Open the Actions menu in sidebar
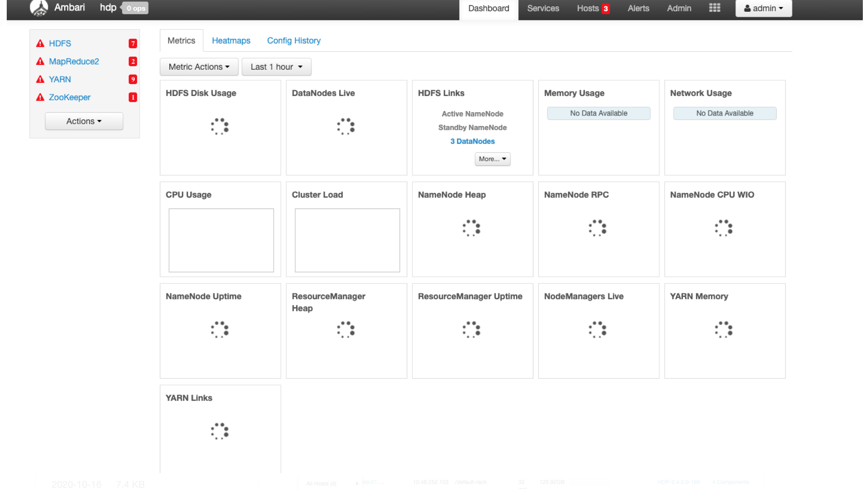This screenshot has width=868, height=489. click(x=84, y=121)
